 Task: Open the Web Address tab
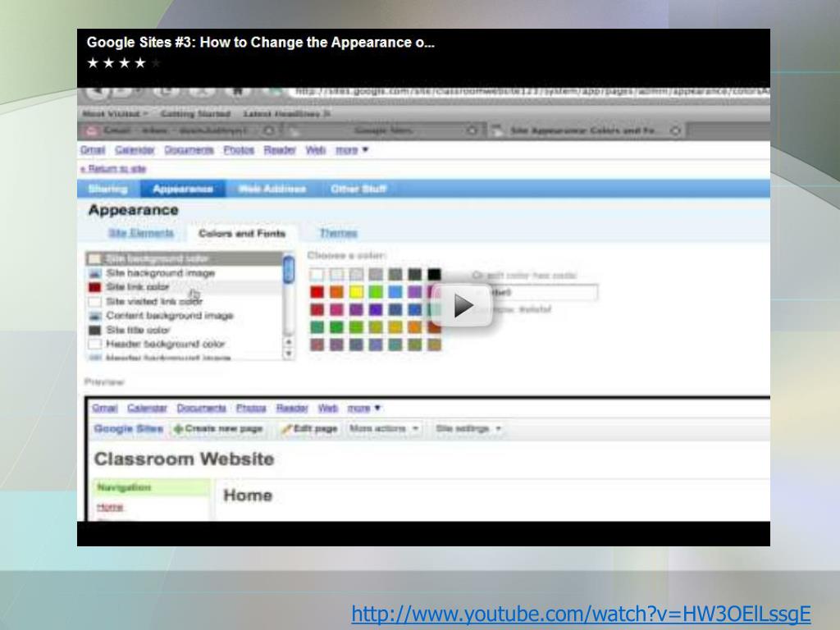272,189
